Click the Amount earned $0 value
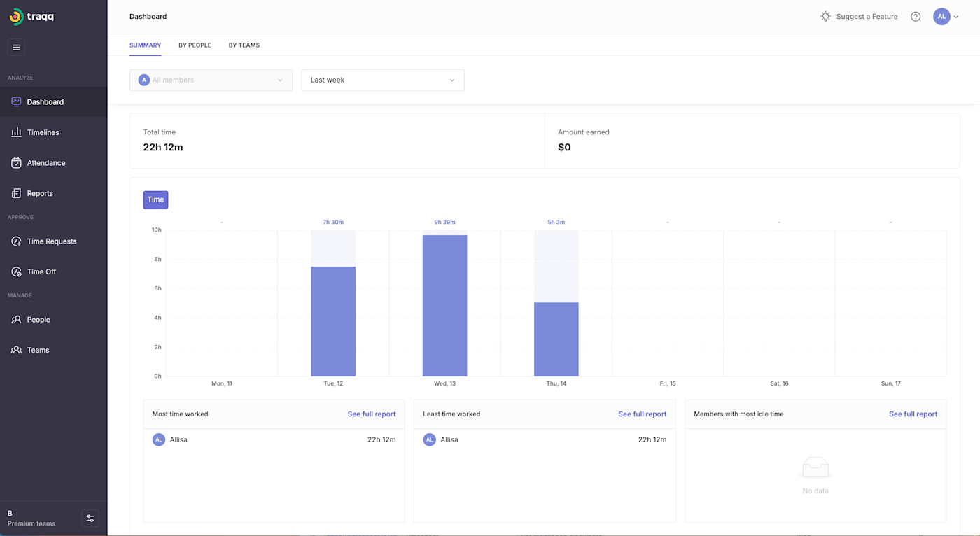The width and height of the screenshot is (980, 536). (x=564, y=147)
